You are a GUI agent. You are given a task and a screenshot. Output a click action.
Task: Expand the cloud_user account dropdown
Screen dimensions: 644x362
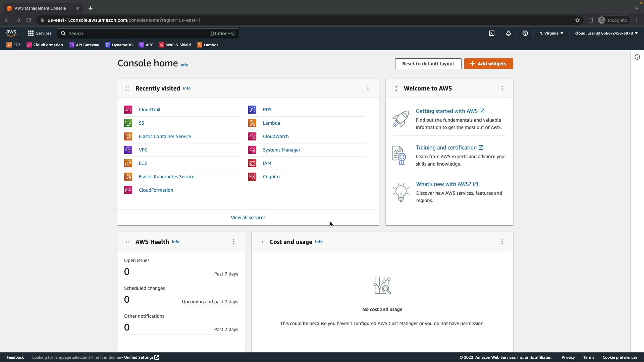click(x=606, y=33)
